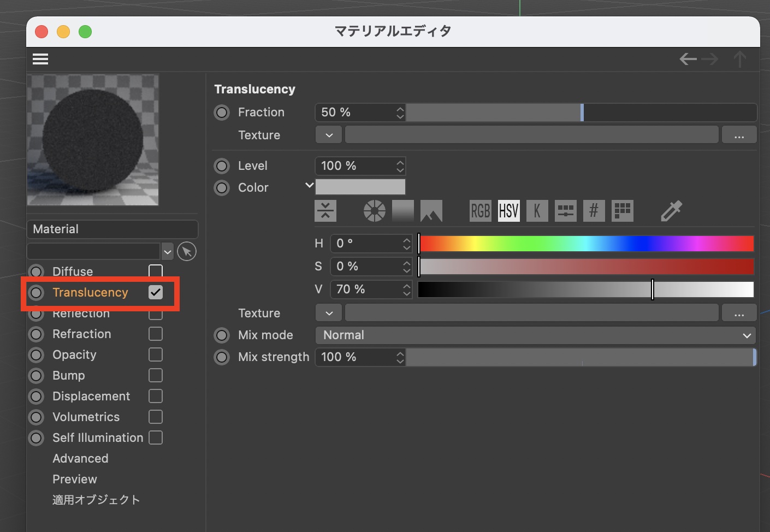Screen dimensions: 770x532
Task: Enable the Self Illumination checkbox
Action: tap(156, 438)
